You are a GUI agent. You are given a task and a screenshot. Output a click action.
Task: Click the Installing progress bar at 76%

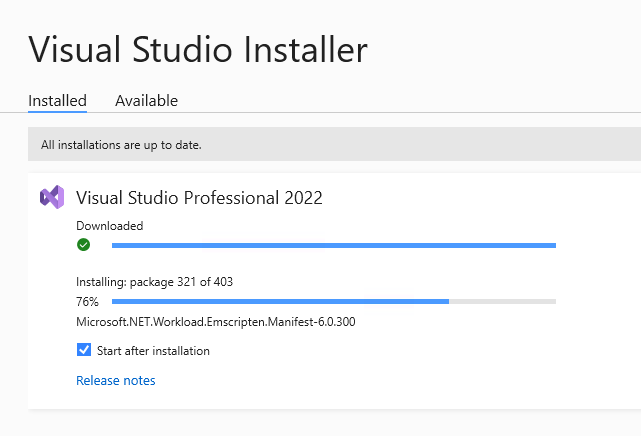(334, 302)
